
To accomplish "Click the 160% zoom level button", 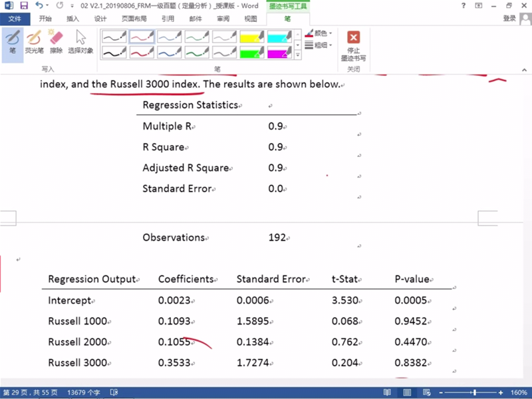I will pos(518,393).
